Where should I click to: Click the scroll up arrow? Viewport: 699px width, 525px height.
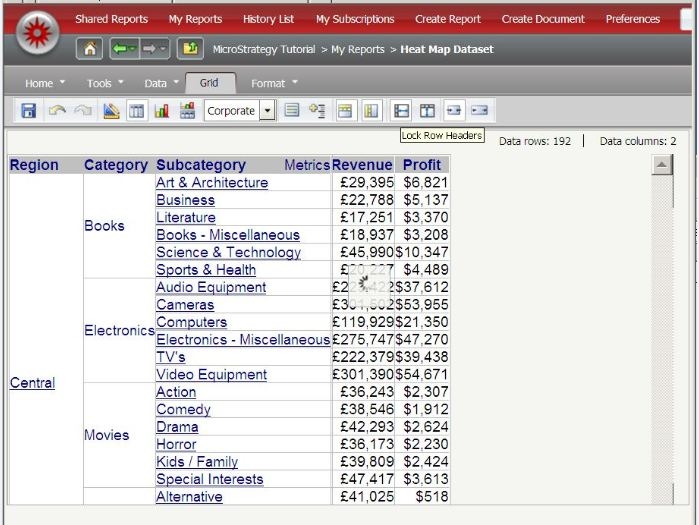(662, 165)
